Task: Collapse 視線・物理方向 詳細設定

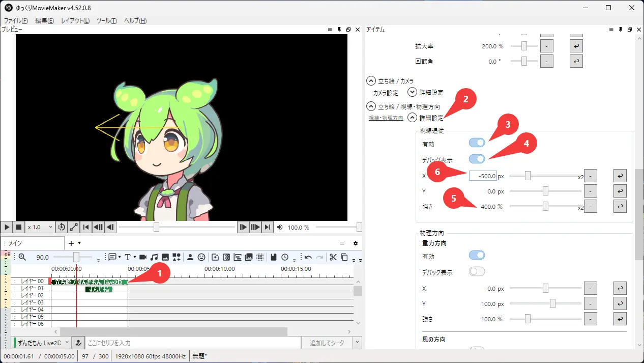Action: tap(412, 118)
